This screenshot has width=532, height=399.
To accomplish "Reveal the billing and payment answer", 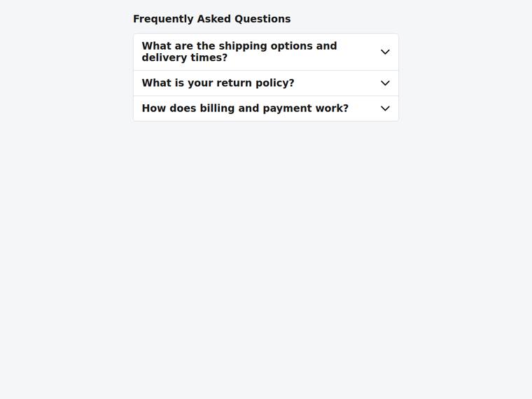I will [266, 108].
